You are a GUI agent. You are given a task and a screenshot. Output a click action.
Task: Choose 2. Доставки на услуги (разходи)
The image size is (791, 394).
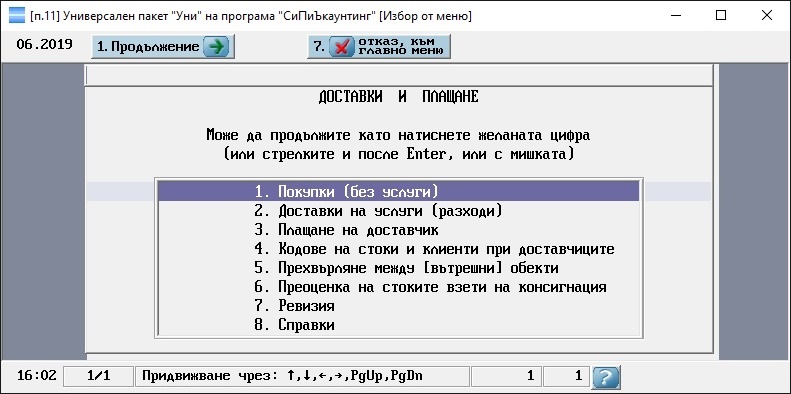[x=399, y=211]
